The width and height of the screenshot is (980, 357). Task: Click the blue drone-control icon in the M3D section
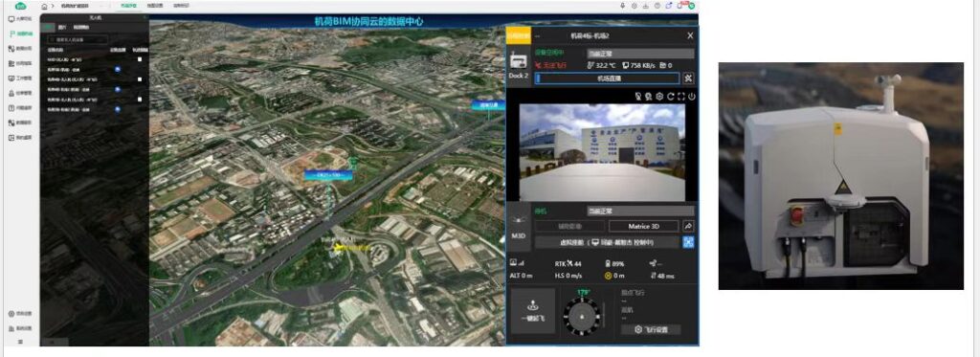pos(688,242)
